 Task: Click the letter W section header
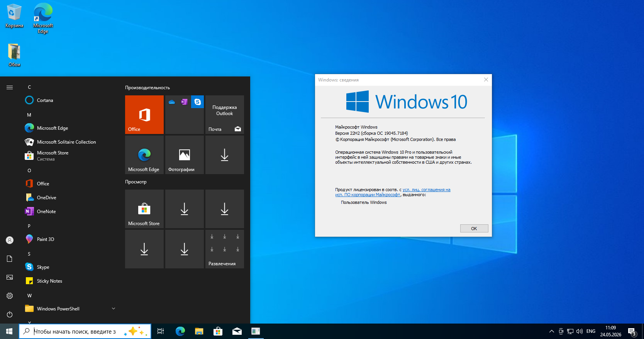tap(29, 296)
